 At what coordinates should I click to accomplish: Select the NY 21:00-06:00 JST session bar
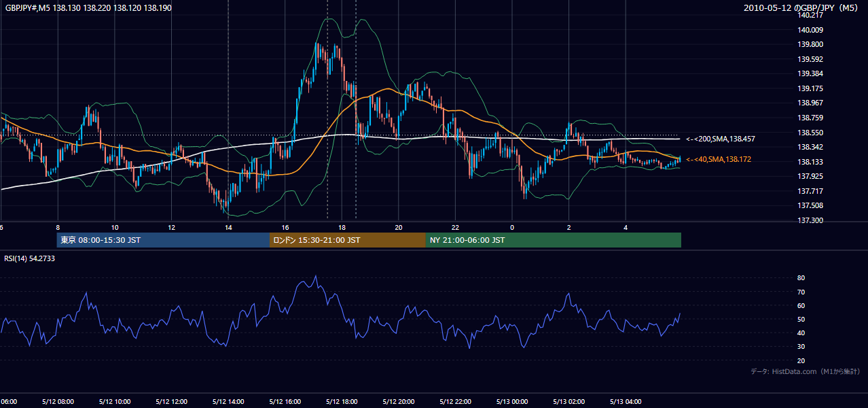[x=554, y=240]
